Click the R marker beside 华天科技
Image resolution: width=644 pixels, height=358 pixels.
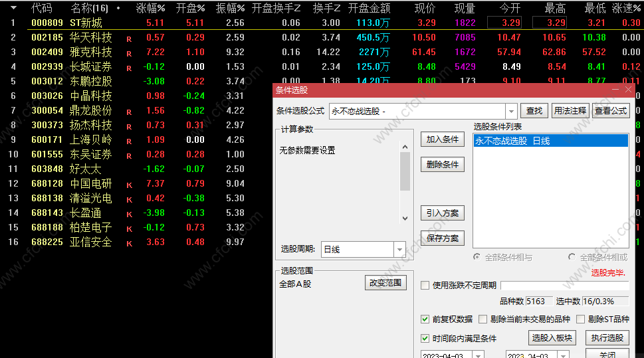point(129,39)
